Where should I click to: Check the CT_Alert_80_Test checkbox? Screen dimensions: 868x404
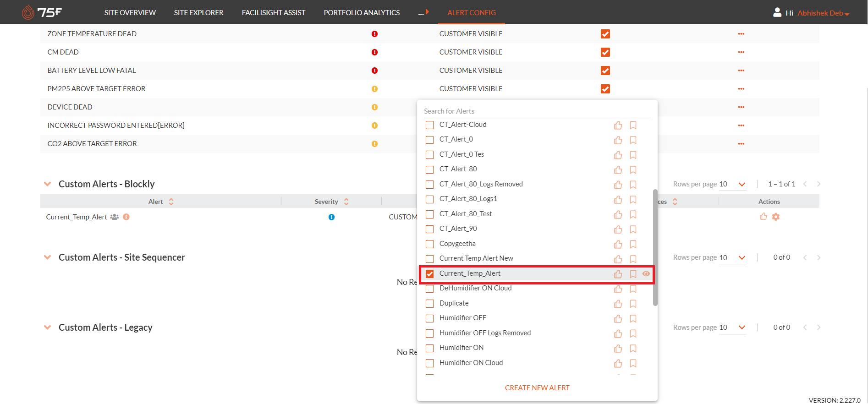(x=429, y=214)
